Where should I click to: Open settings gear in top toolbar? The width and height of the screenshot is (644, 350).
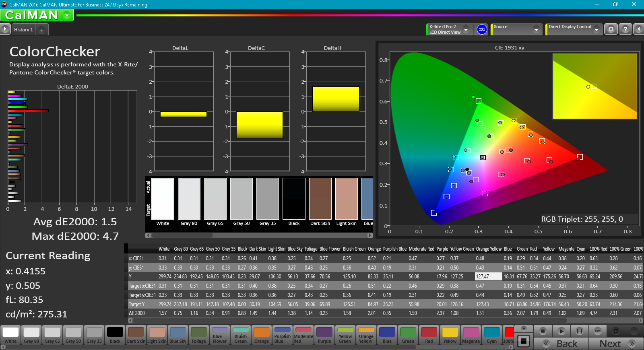(611, 29)
